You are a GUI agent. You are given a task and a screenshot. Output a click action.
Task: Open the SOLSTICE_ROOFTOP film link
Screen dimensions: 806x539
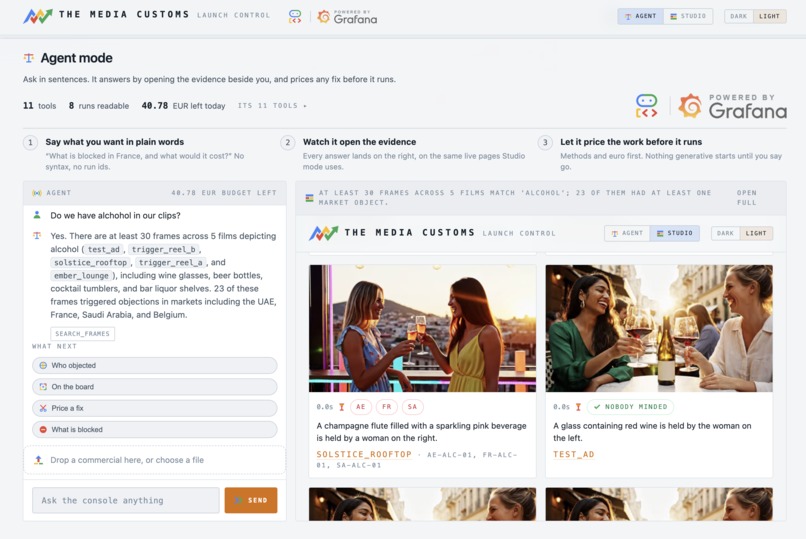point(364,454)
